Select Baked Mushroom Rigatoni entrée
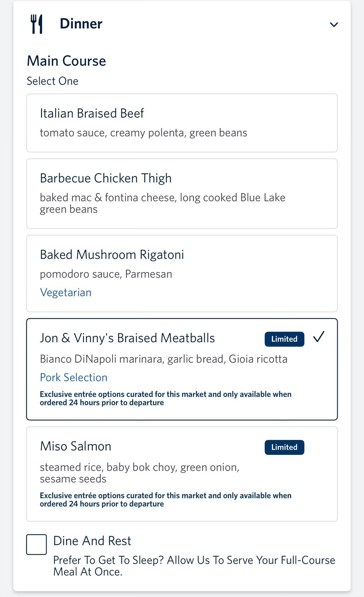The width and height of the screenshot is (364, 597). coord(182,274)
